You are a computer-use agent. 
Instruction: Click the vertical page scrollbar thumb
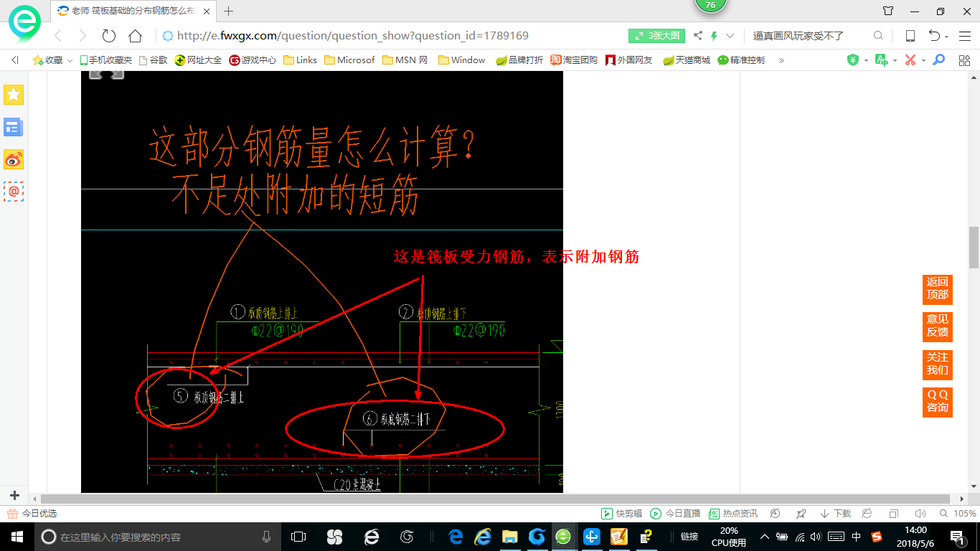click(974, 248)
